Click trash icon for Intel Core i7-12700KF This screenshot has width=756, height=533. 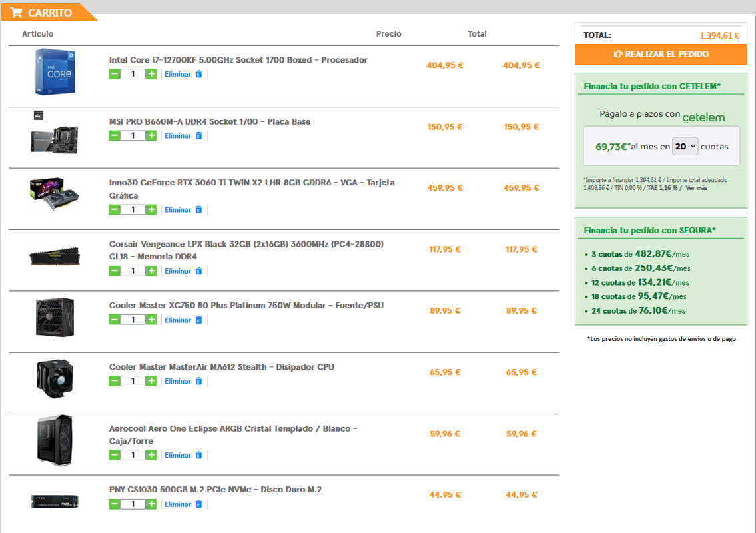pos(198,74)
